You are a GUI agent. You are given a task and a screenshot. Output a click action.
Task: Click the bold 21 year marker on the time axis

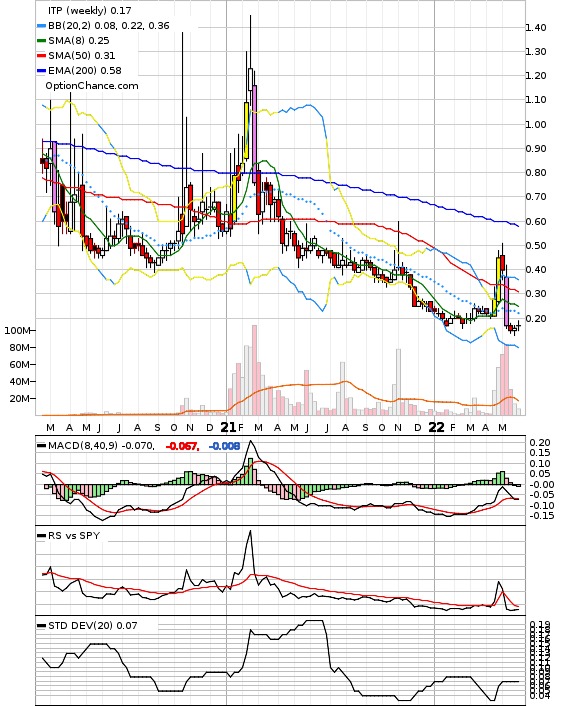click(228, 427)
